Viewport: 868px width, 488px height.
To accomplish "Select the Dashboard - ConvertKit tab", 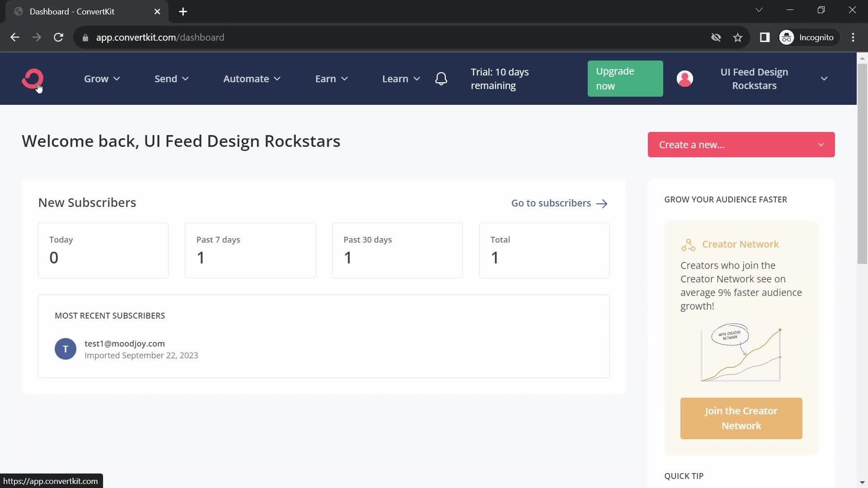I will pyautogui.click(x=86, y=12).
